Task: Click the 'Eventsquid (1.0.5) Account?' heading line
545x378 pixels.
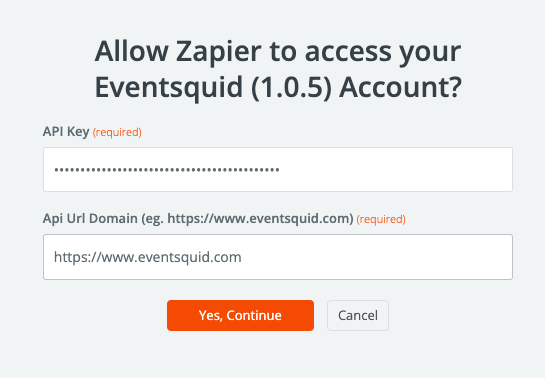Action: point(278,87)
